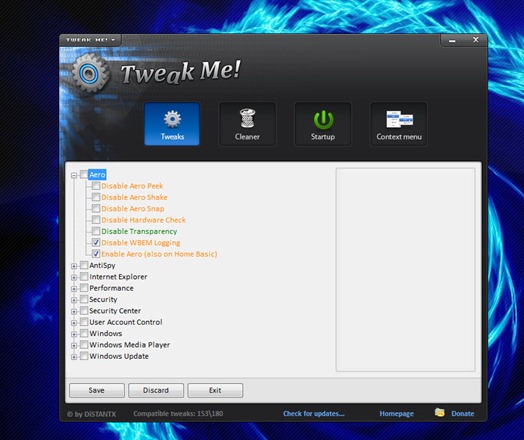The width and height of the screenshot is (524, 440).
Task: Save the tweak changes
Action: click(97, 390)
